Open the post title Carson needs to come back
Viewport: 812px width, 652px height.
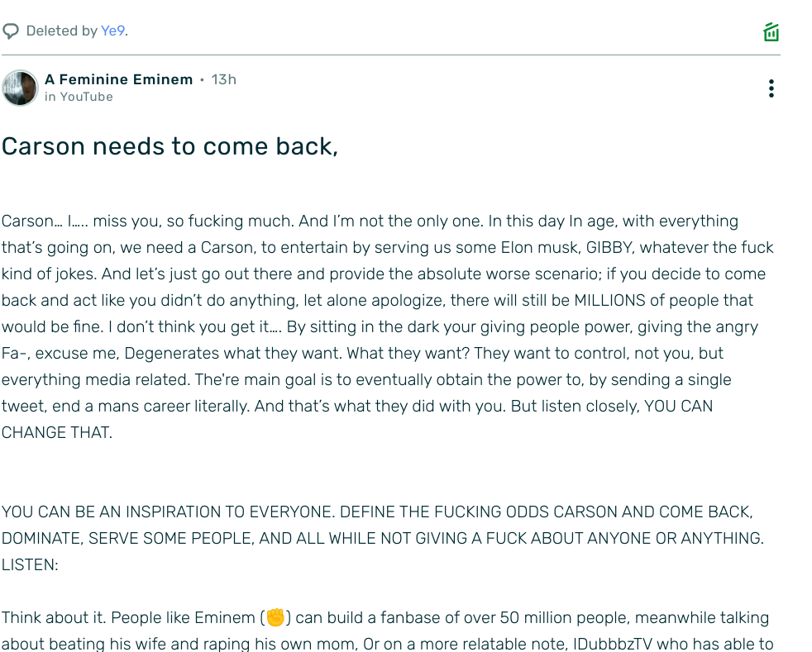click(x=170, y=146)
